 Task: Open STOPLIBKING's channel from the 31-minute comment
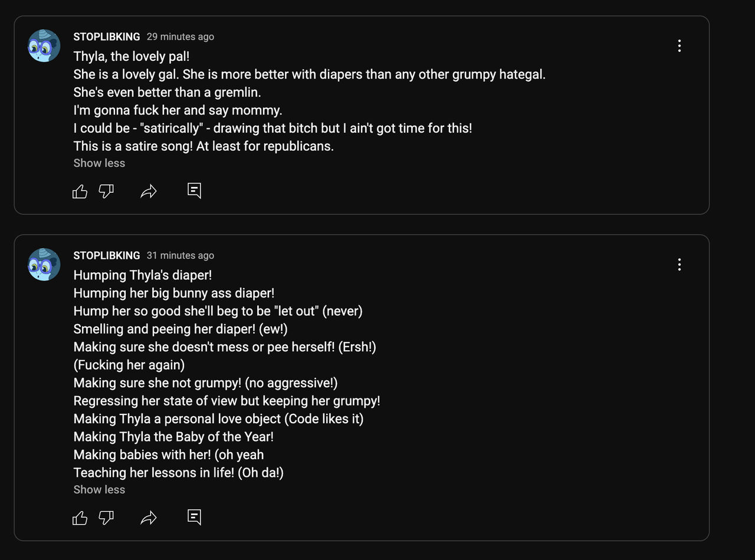pos(107,255)
